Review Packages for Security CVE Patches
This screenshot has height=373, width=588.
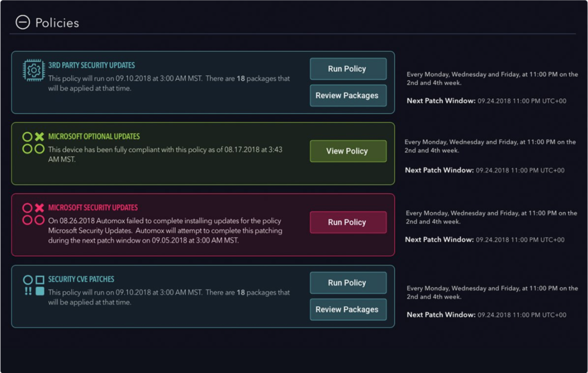(347, 309)
